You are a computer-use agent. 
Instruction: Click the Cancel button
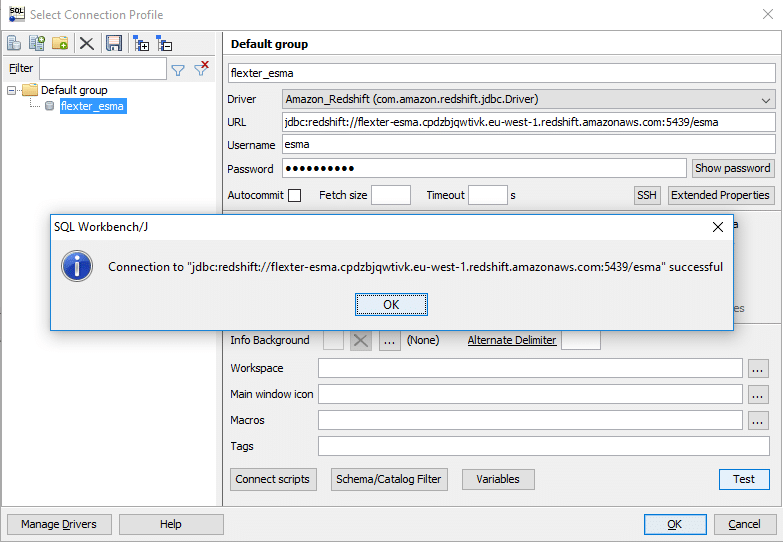point(744,525)
